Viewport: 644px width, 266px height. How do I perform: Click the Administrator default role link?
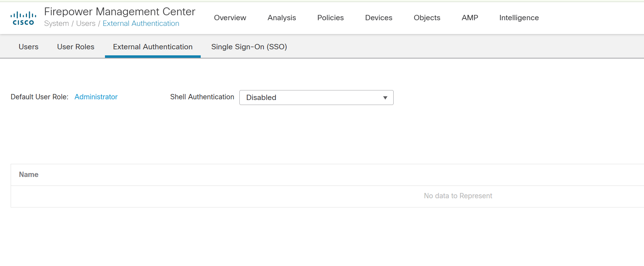(x=96, y=97)
